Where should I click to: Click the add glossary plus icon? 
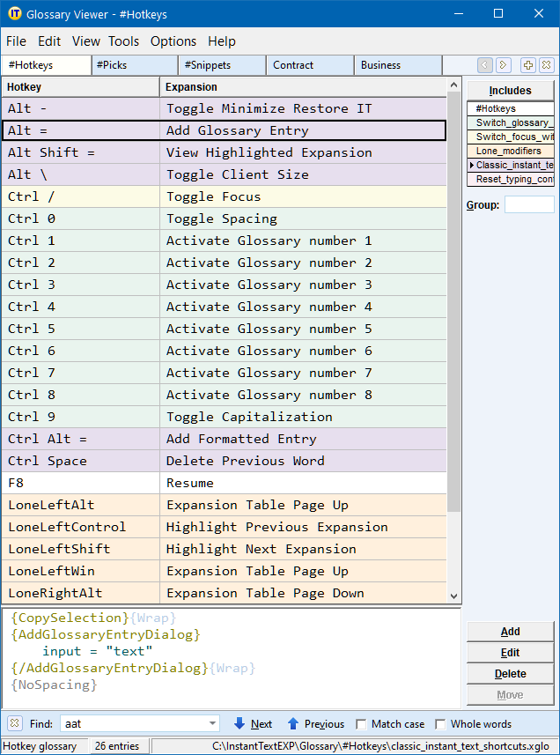527,64
